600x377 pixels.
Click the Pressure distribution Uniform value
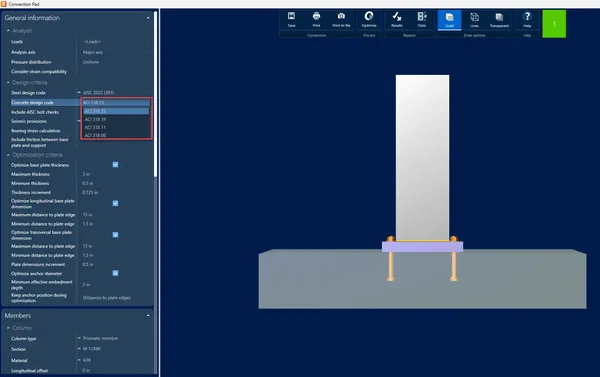(91, 62)
